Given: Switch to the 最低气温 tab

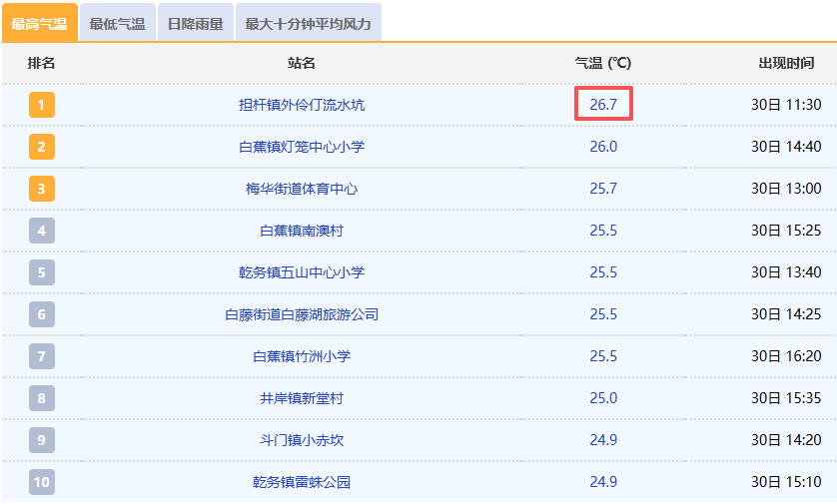Looking at the screenshot, I should click(x=117, y=24).
